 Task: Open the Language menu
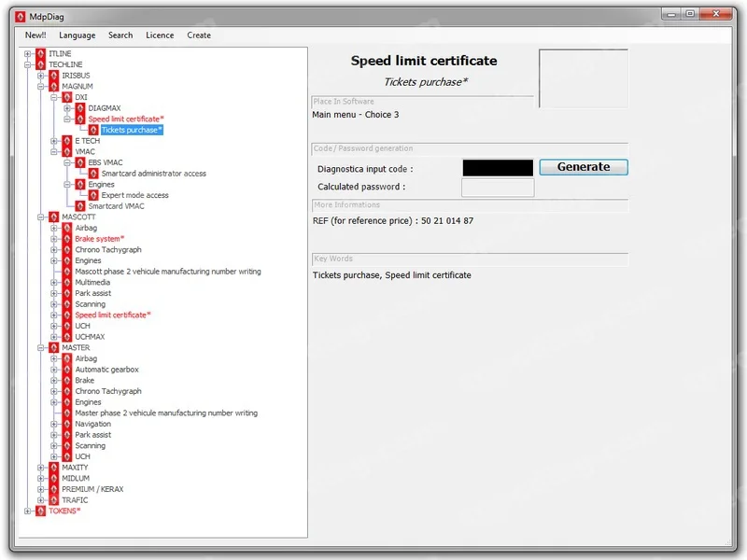click(x=77, y=35)
